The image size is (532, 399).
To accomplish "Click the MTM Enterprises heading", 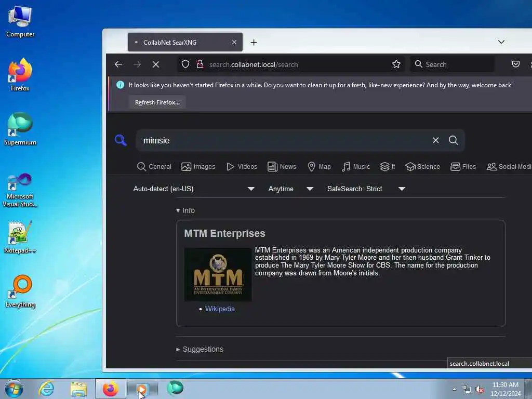I will coord(224,233).
